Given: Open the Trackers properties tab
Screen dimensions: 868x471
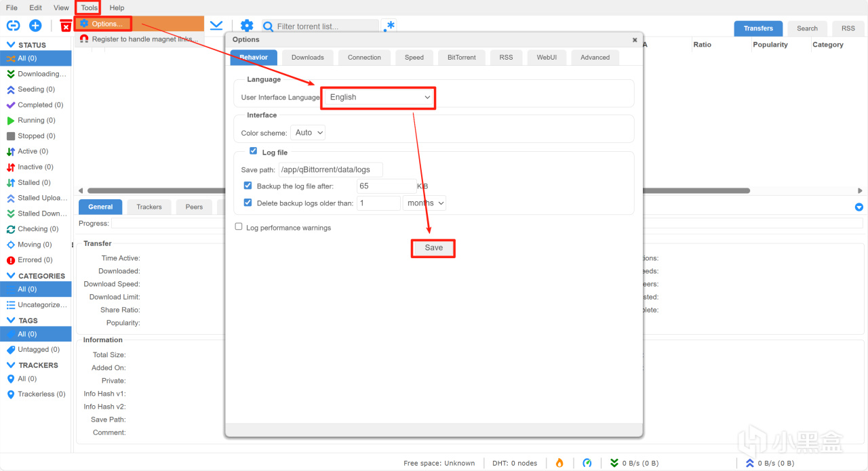Looking at the screenshot, I should coord(149,207).
